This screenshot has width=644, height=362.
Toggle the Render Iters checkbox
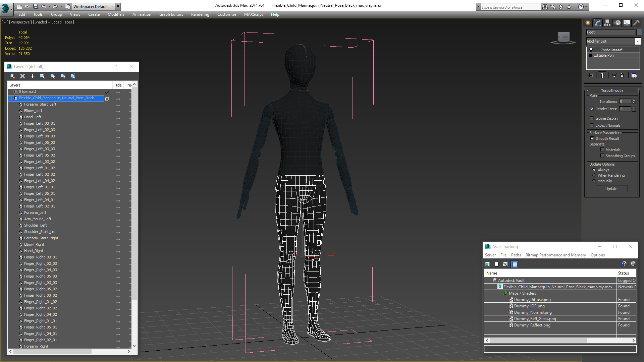tap(592, 109)
